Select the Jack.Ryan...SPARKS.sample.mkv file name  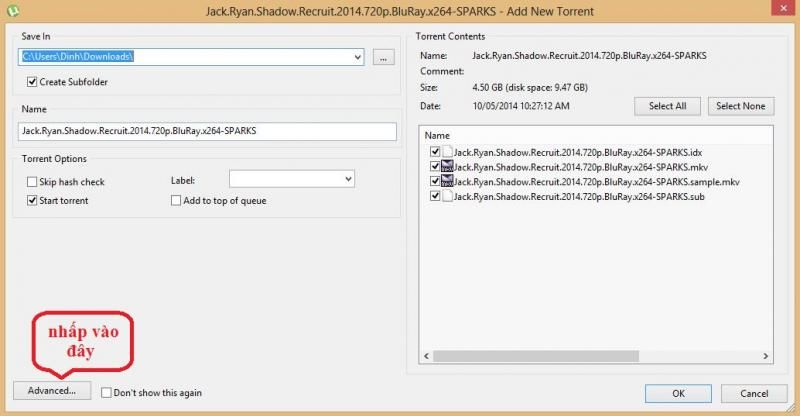[596, 182]
